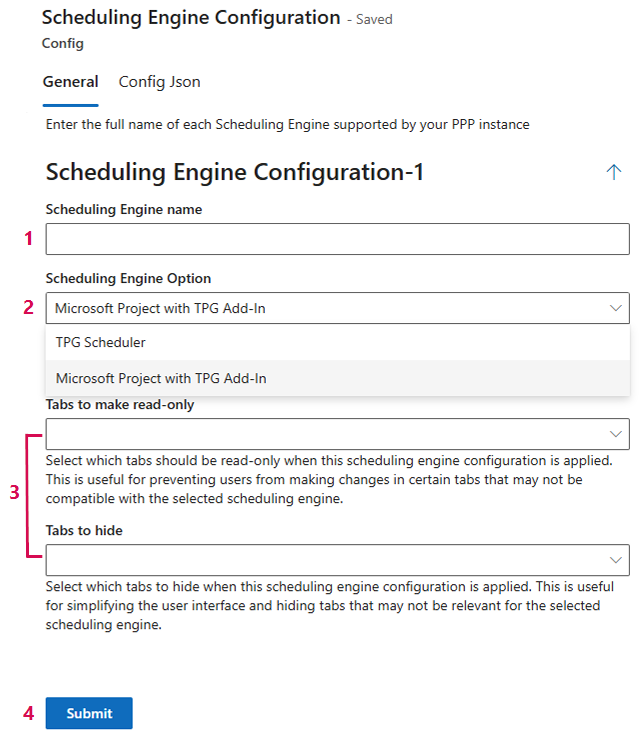This screenshot has width=640, height=737.
Task: Click the Tabs to hide field
Action: tap(337, 560)
